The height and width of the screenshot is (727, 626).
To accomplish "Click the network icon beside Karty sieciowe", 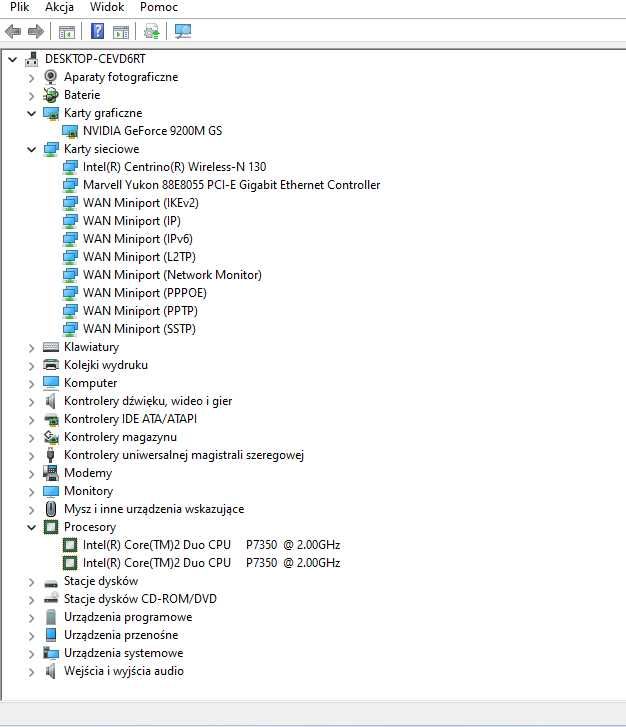I will pyautogui.click(x=51, y=149).
